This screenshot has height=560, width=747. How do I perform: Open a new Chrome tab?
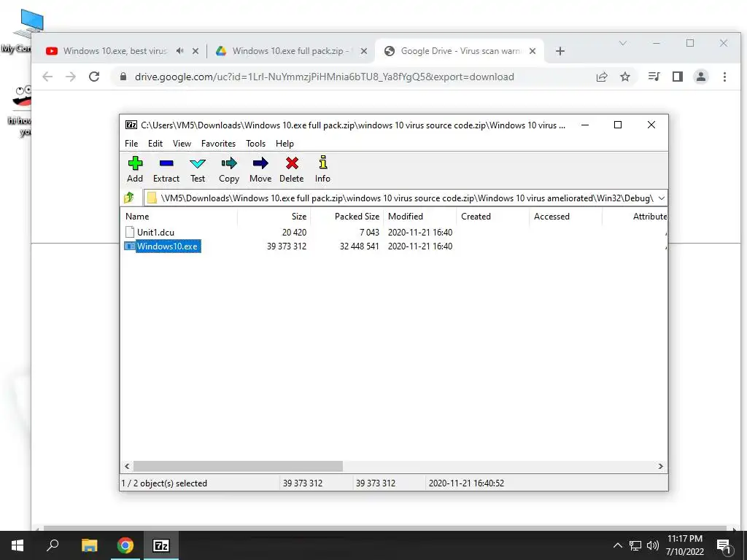pos(560,51)
